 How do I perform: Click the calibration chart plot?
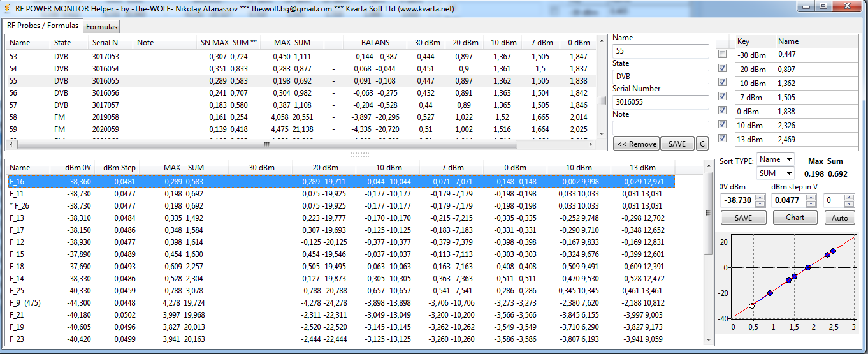(793, 277)
